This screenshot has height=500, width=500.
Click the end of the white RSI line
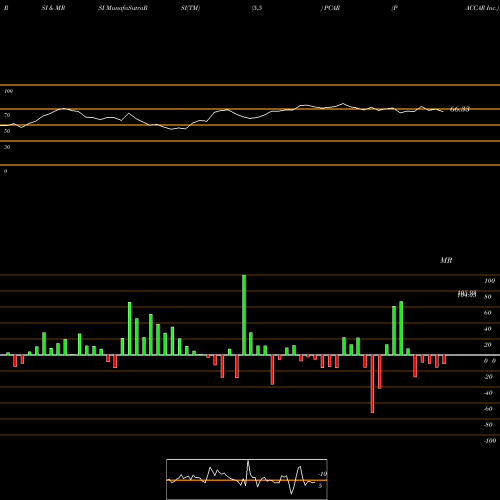point(443,111)
